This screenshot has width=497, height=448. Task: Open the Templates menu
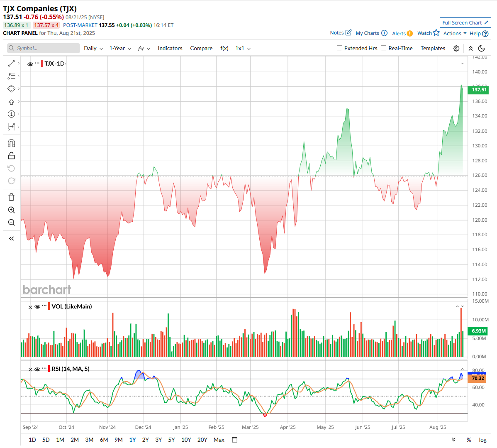[x=433, y=48]
